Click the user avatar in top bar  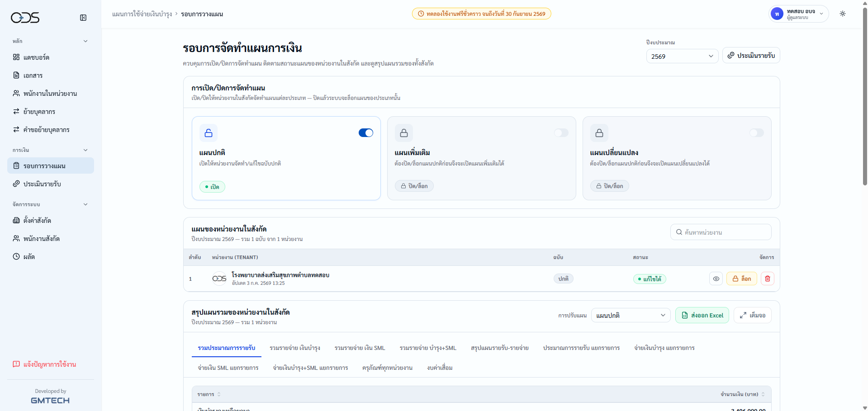click(x=777, y=14)
